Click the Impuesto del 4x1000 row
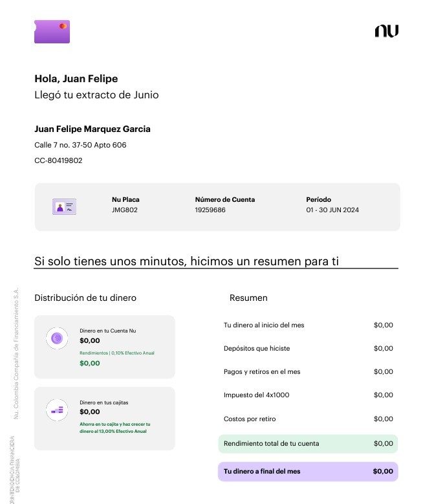 (308, 395)
